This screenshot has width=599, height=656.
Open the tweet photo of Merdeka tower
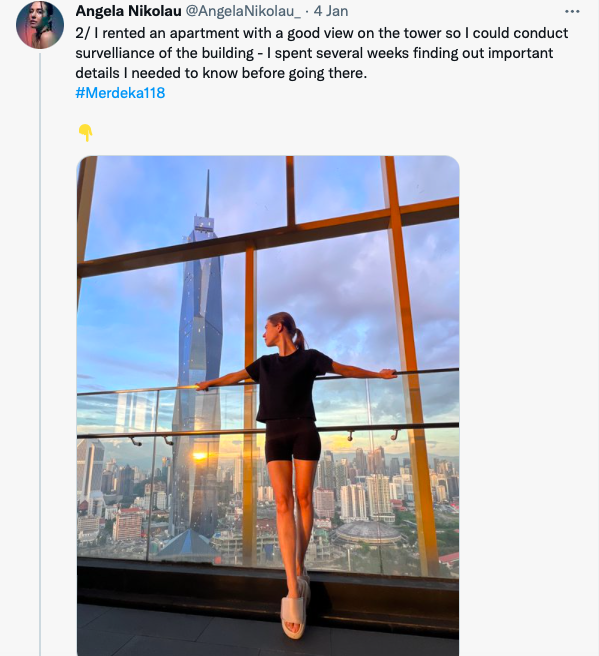(x=268, y=406)
